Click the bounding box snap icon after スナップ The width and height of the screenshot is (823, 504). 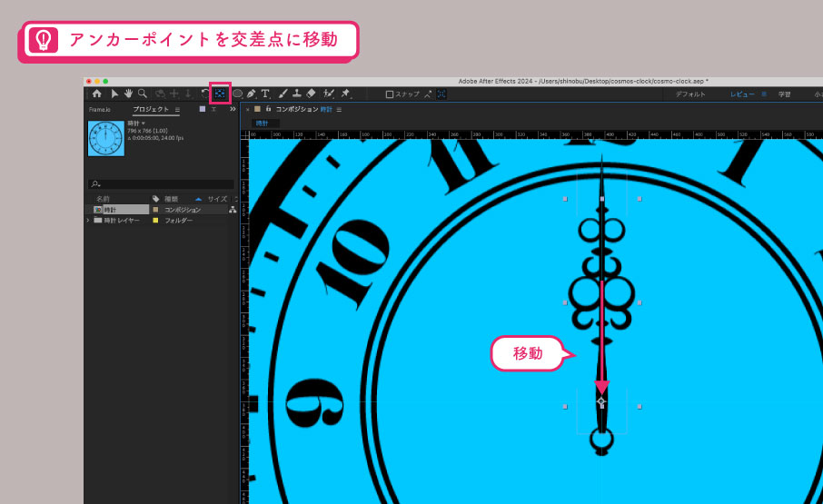click(x=441, y=94)
